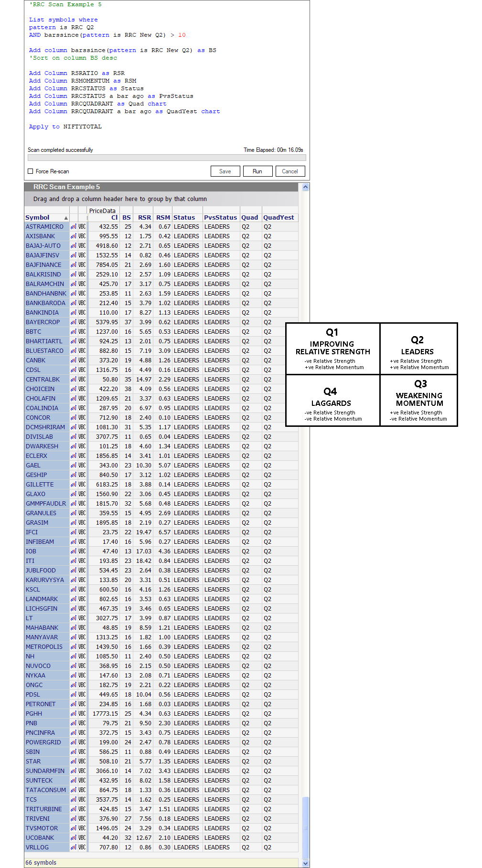
Task: Click the 17773.15 price cell for PGHH
Action: (105, 714)
